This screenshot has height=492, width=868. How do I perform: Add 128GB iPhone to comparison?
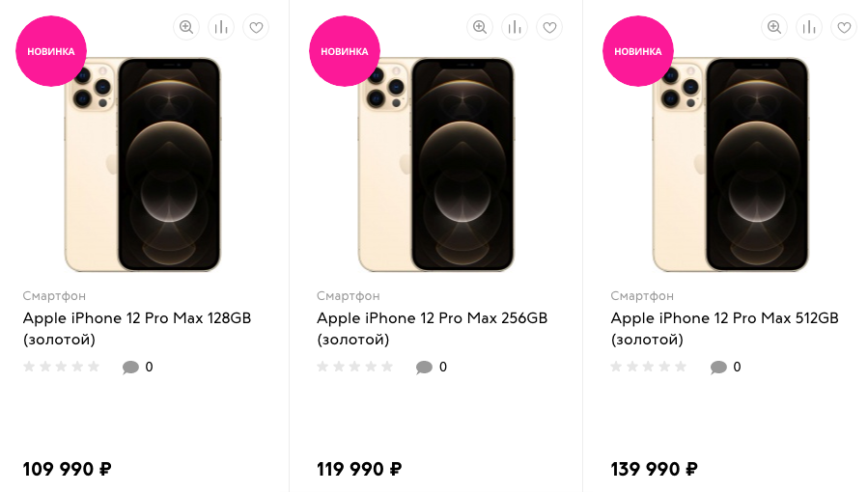[221, 27]
